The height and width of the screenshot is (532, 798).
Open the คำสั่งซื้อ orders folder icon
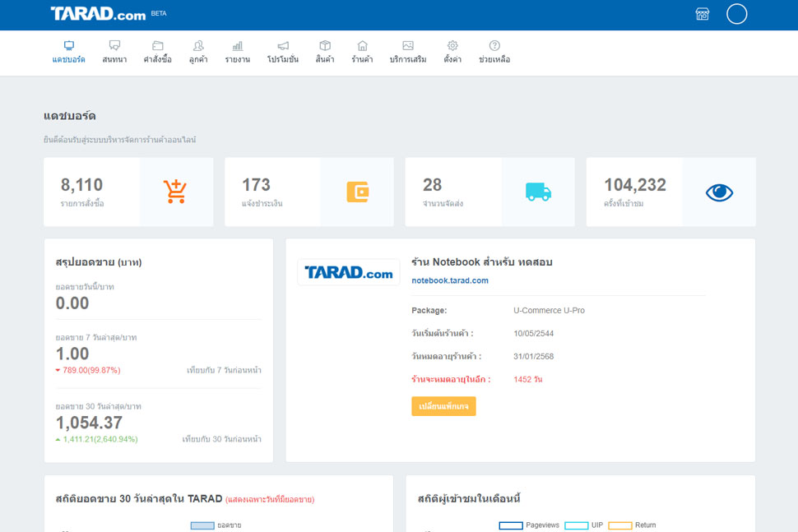pos(158,46)
